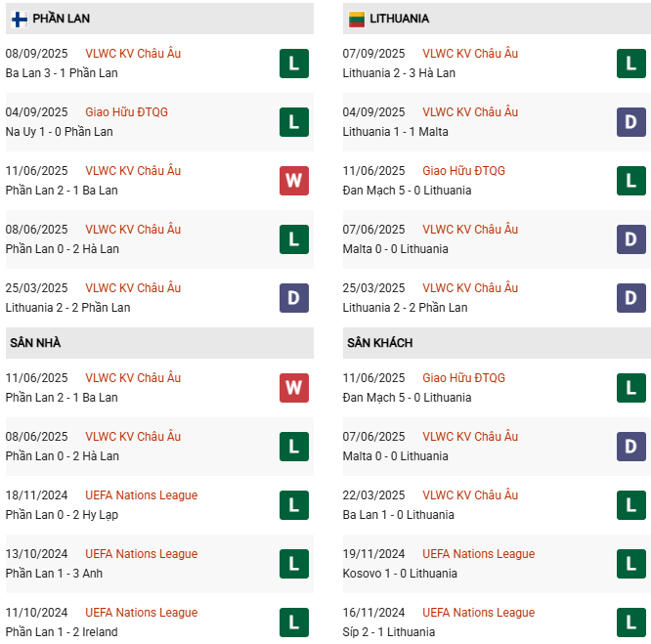
Task: Select the L badge for Na Uy 1 - 0 Phần Lan
Action: click(293, 122)
